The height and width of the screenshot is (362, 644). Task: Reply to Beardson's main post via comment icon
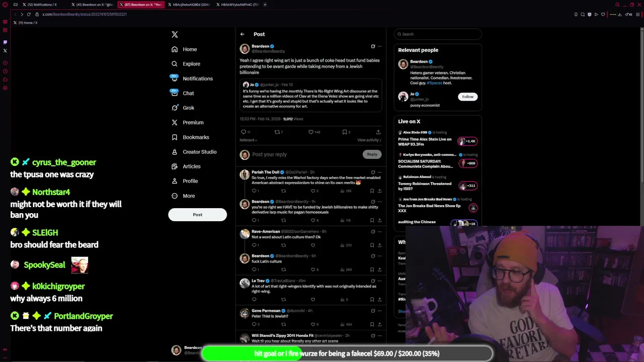click(244, 132)
